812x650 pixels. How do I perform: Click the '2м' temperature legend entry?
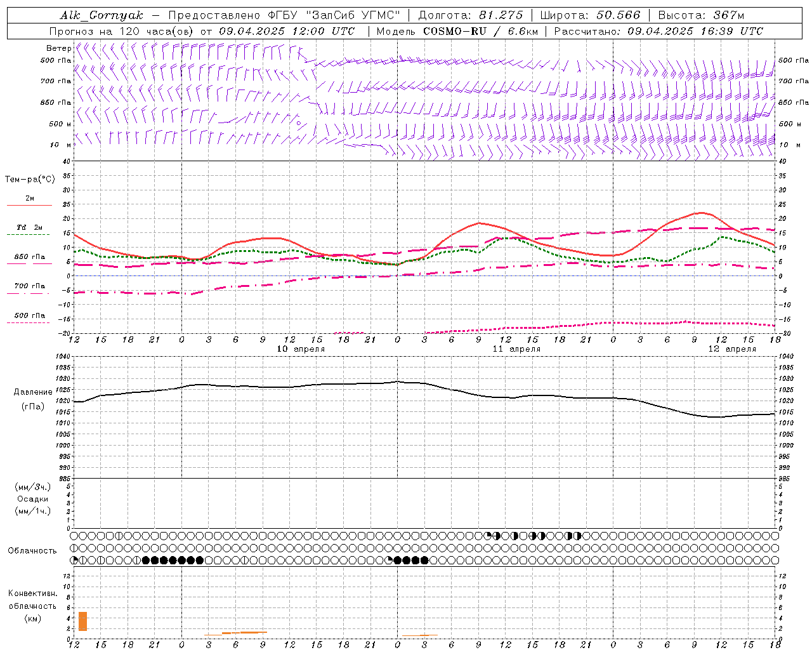tap(30, 199)
